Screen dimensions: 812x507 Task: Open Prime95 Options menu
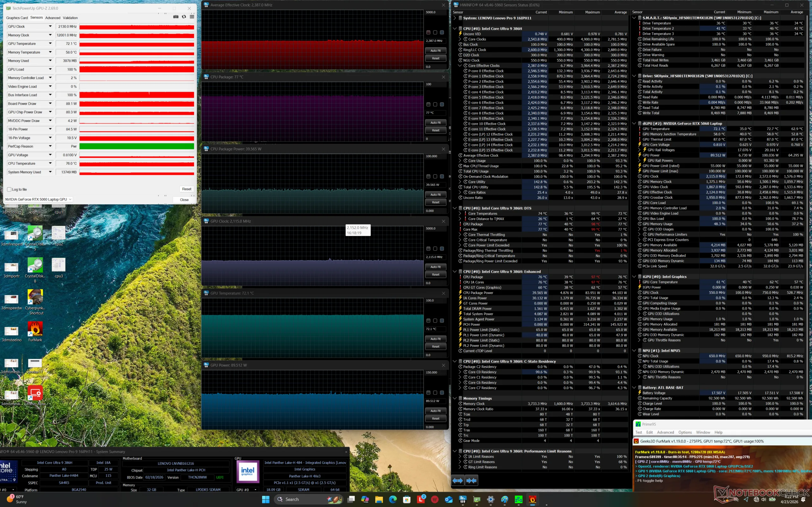(x=684, y=432)
